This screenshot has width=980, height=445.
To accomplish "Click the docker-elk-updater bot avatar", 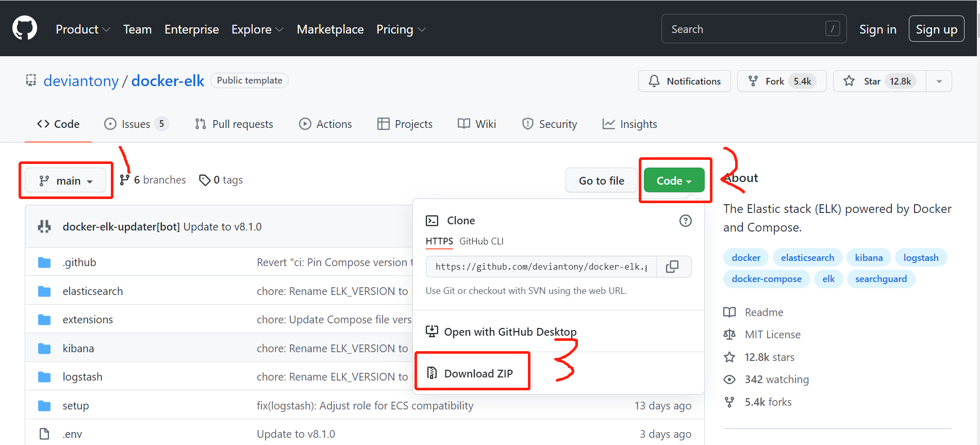I will tap(44, 226).
